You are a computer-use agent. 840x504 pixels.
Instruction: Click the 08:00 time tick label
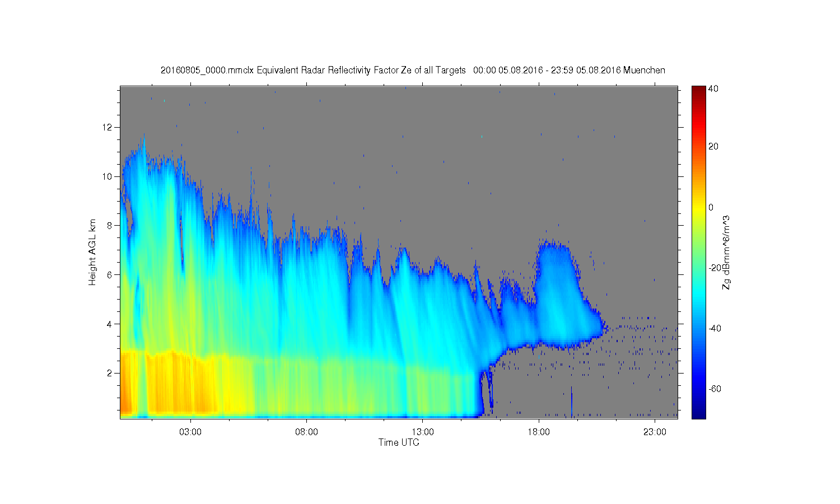pyautogui.click(x=307, y=432)
